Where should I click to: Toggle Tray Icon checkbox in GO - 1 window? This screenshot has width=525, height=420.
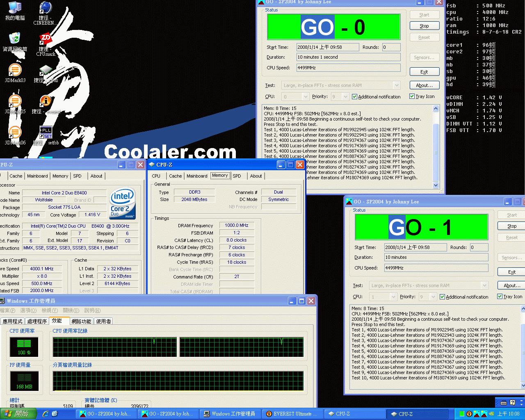[x=500, y=297]
